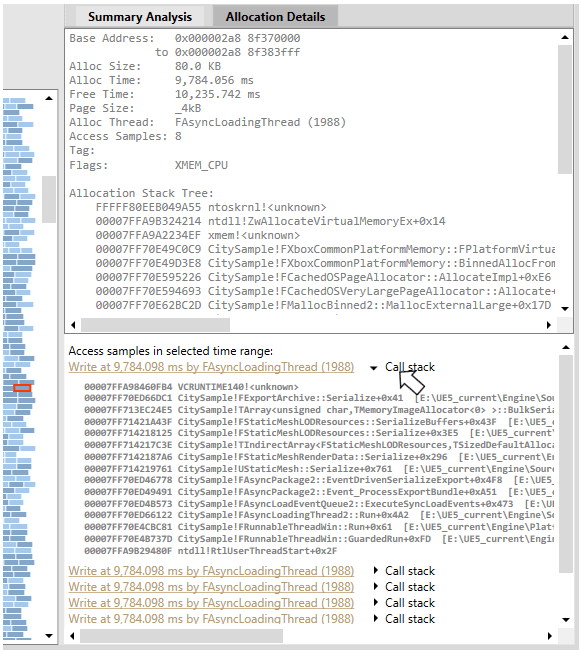Screen dimensions: 582x653
Task: Click the access samples horizontal scrollbar thumb
Action: tap(182, 636)
